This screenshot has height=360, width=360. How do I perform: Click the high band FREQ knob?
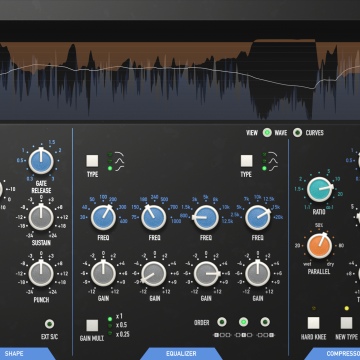pyautogui.click(x=258, y=218)
